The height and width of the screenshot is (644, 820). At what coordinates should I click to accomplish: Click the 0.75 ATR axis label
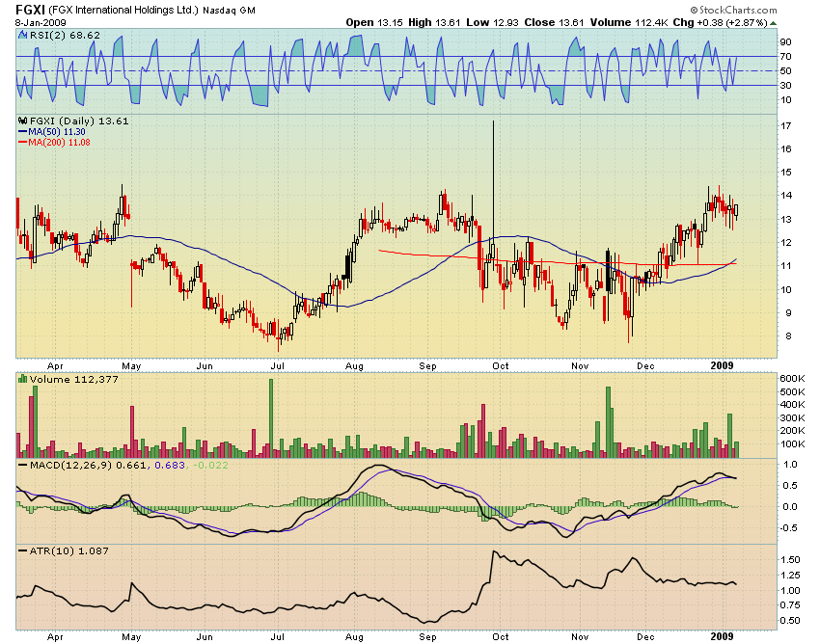(790, 605)
